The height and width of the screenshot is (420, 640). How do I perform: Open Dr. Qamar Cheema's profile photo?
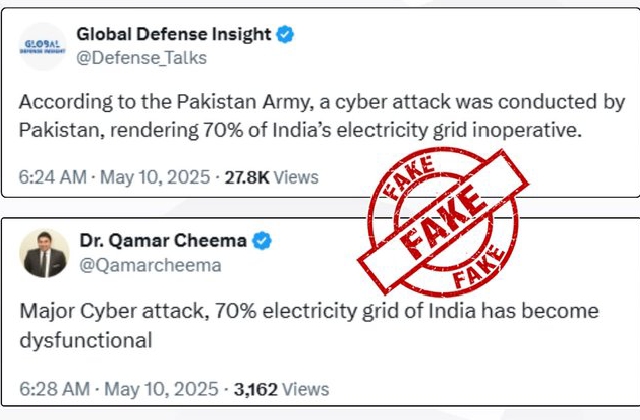tap(44, 253)
